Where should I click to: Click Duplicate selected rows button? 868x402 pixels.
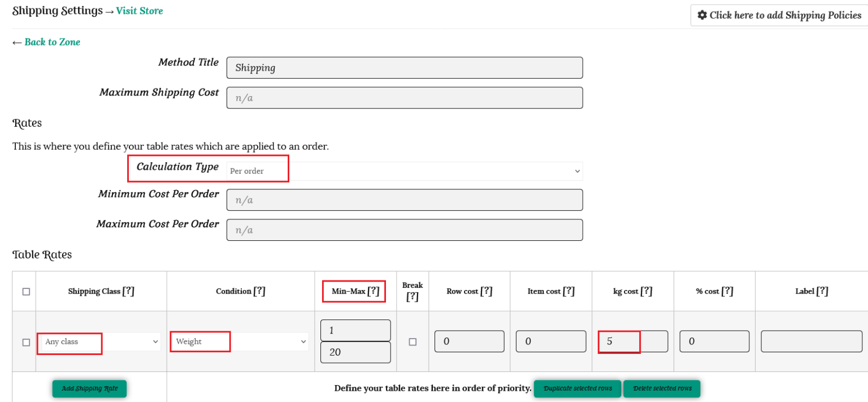tap(577, 388)
